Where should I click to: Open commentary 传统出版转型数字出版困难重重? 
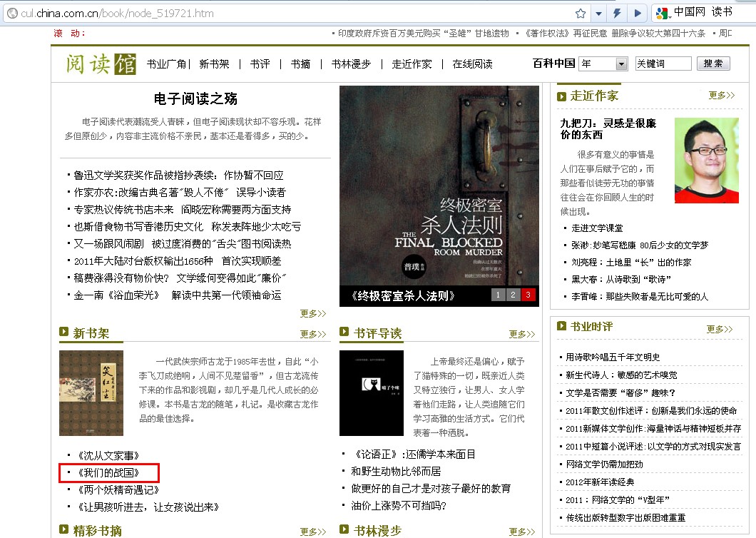(625, 518)
